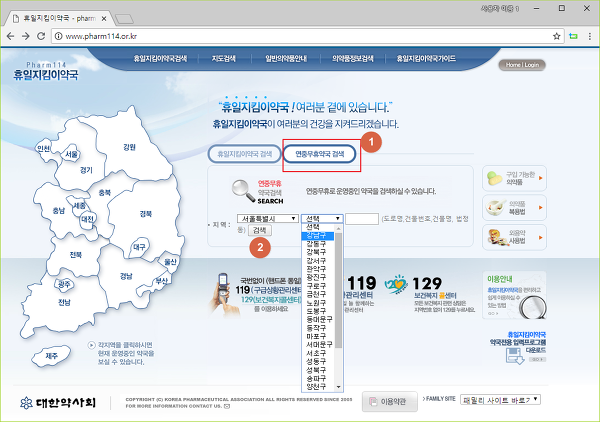The width and height of the screenshot is (600, 422).
Task: Open the 일반의약품안내 menu item
Action: 286,59
